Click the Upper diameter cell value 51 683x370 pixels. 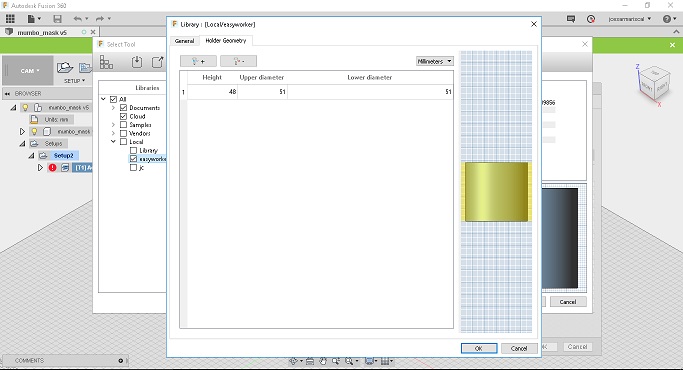262,92
